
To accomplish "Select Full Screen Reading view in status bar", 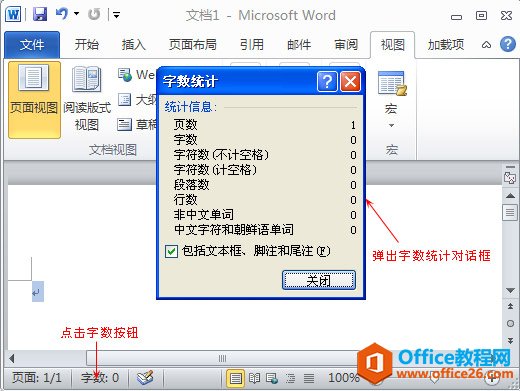I will coord(254,378).
